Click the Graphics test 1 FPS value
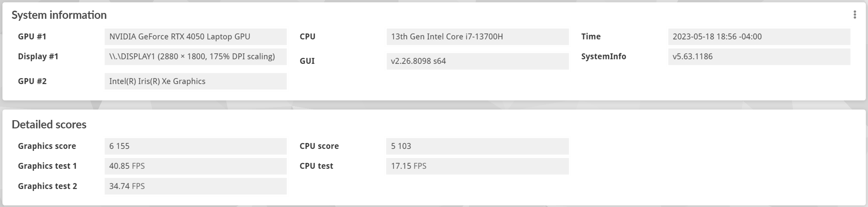This screenshot has height=207, width=868. point(195,166)
